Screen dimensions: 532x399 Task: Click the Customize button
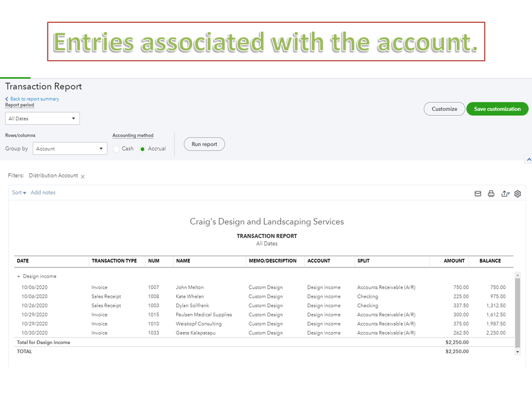(444, 109)
